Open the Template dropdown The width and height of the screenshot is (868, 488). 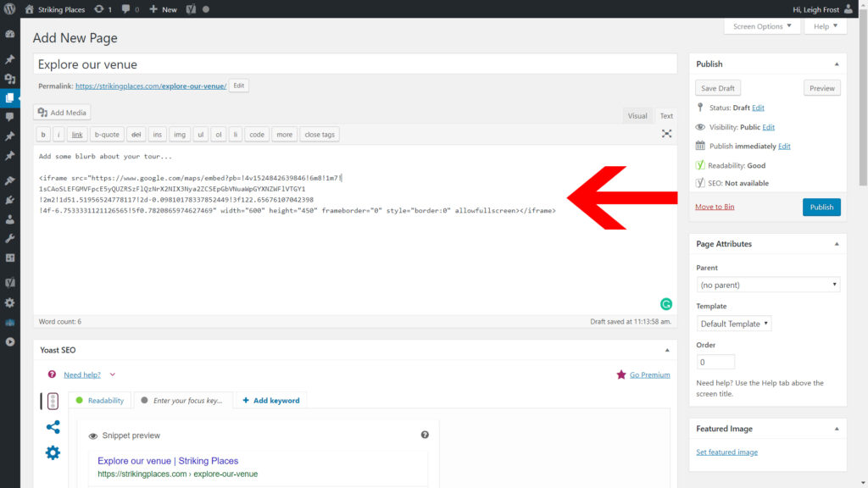pyautogui.click(x=734, y=324)
